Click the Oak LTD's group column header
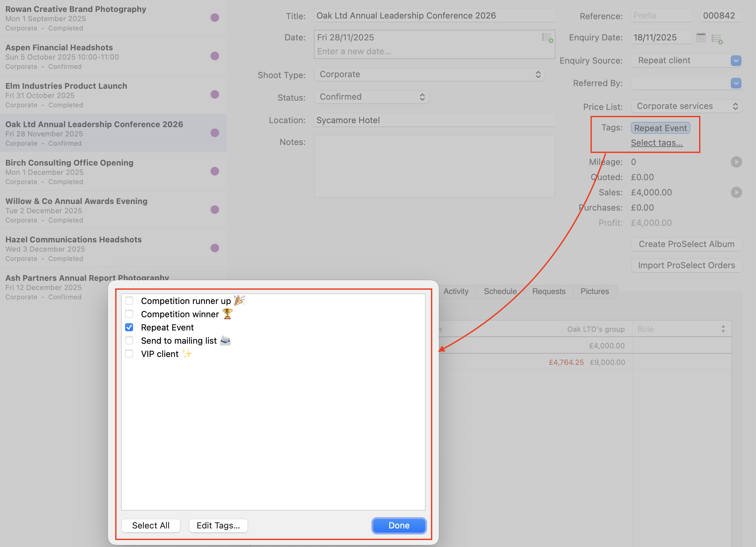 596,329
